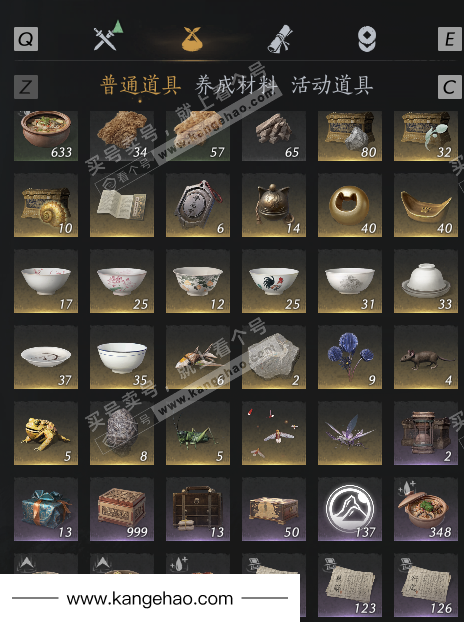Image resolution: width=464 pixels, height=622 pixels.
Task: Switch to the 活动道具 tab
Action: tap(332, 85)
